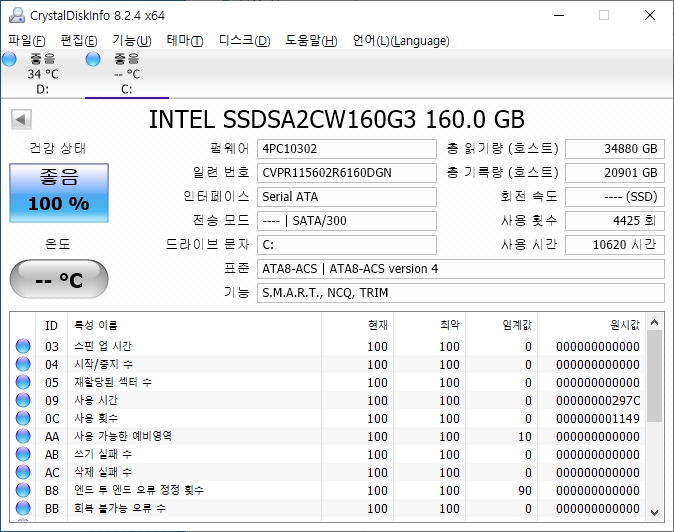Select the 엔드 투 엔드 오류 정정 횟수 row
This screenshot has height=532, width=674.
coord(328,490)
